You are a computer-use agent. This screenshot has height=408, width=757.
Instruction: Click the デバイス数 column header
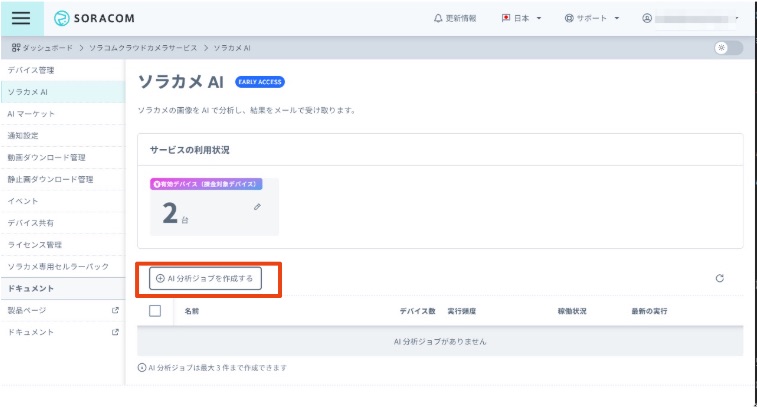(418, 311)
